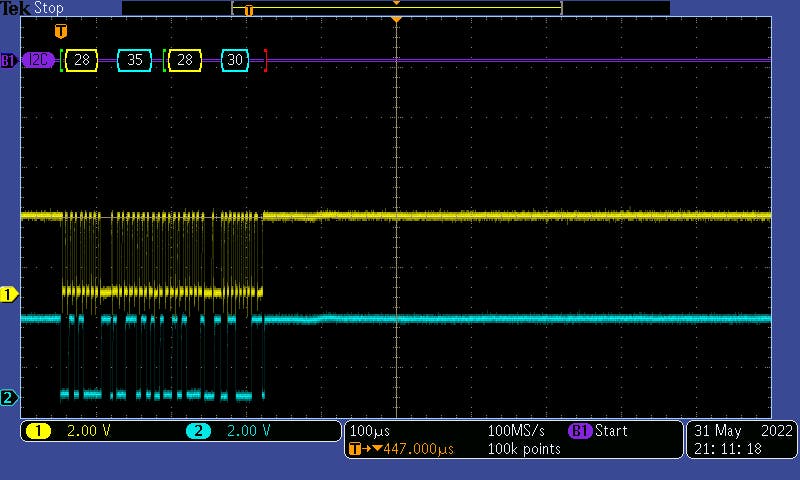Click the cyan channel 2 badge in the readout

[x=198, y=431]
